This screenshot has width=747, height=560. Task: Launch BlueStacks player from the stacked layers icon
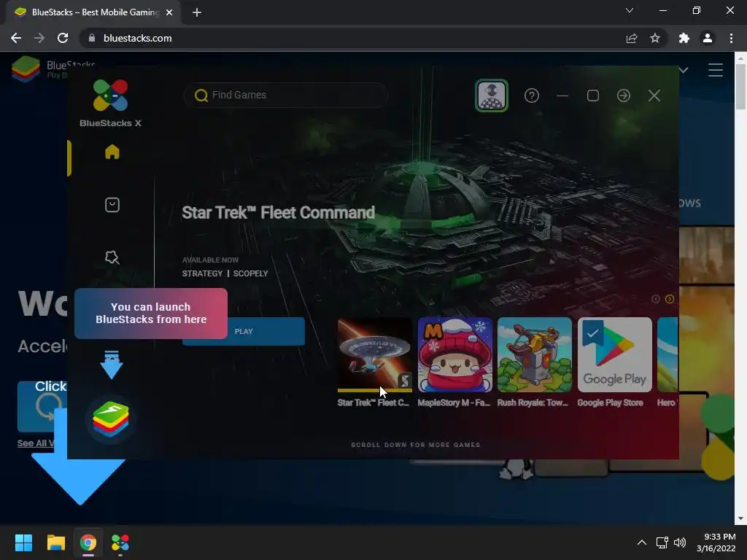pyautogui.click(x=111, y=419)
